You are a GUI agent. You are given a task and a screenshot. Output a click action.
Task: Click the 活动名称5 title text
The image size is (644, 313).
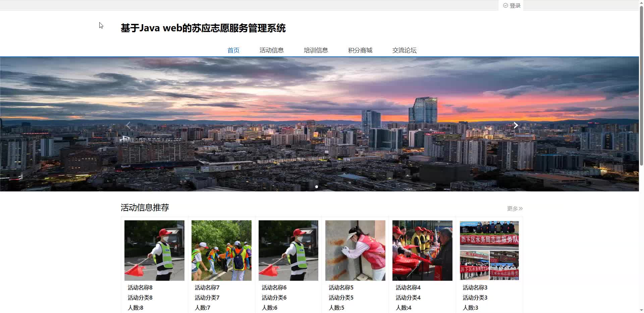[341, 287]
